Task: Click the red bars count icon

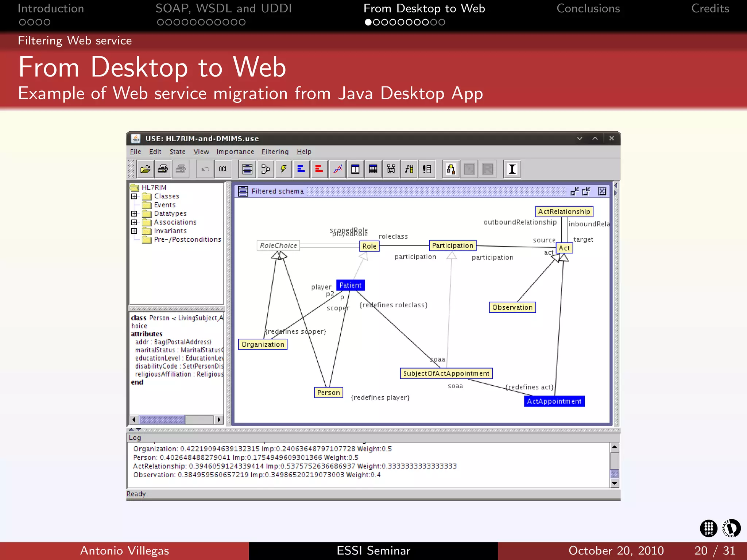Action: pos(319,169)
